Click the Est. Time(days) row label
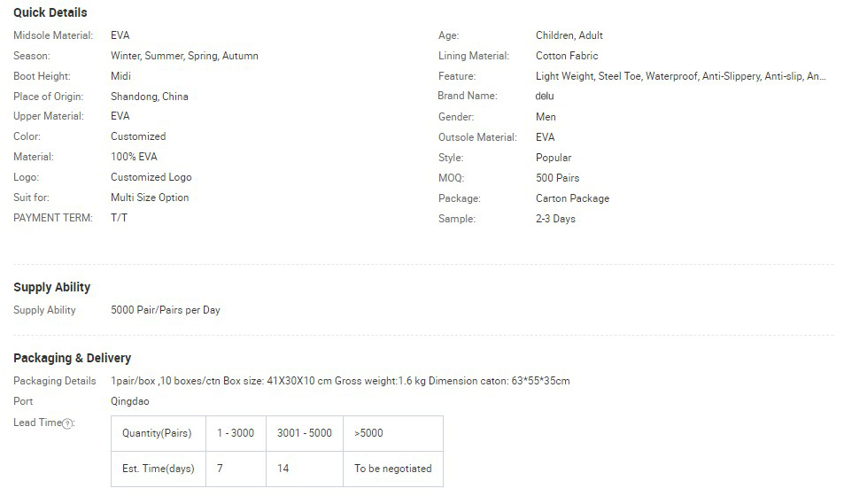The height and width of the screenshot is (504, 844). tap(158, 469)
